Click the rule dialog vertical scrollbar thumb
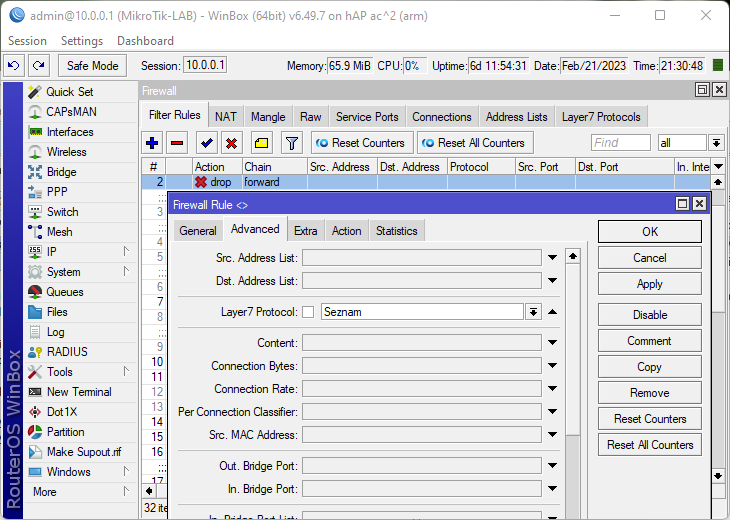This screenshot has width=730, height=520. click(x=573, y=349)
